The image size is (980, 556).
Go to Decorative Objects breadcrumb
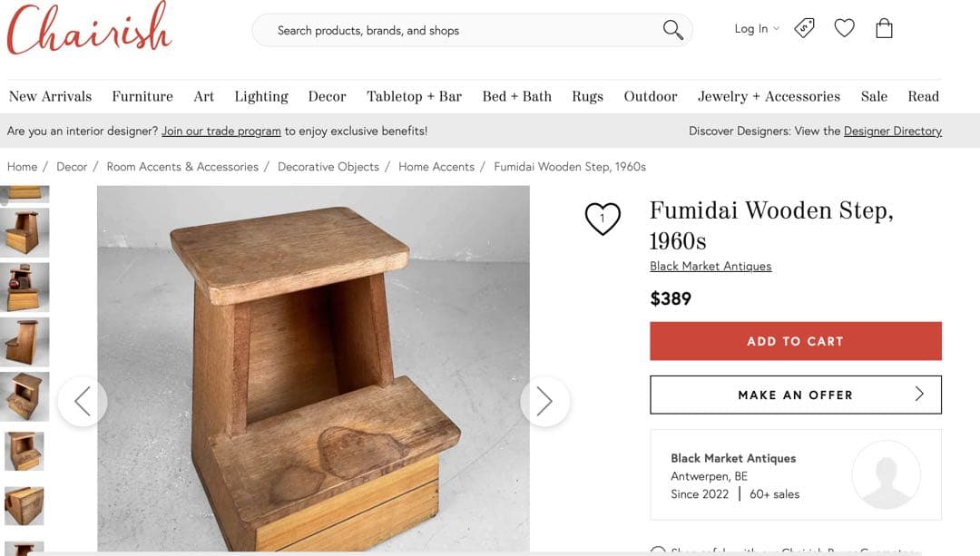tap(328, 167)
